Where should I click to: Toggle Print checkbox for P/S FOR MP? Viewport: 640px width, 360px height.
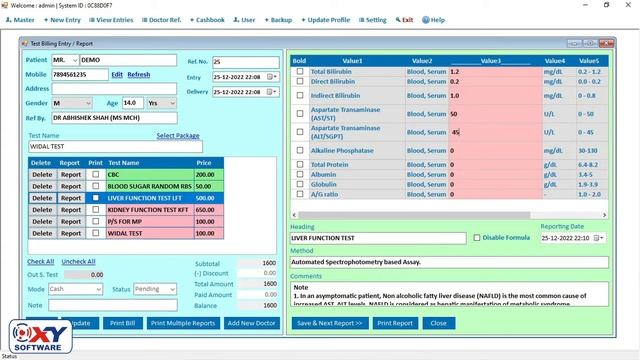click(96, 221)
